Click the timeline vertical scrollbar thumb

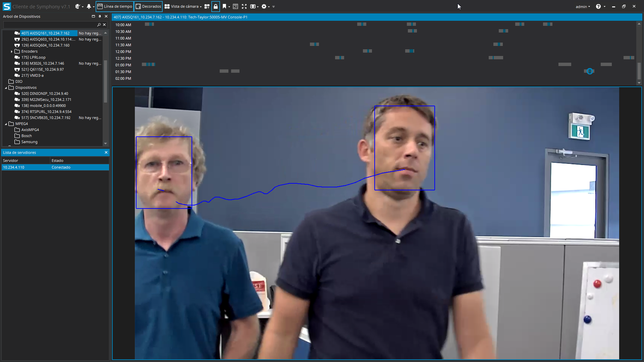pyautogui.click(x=639, y=71)
